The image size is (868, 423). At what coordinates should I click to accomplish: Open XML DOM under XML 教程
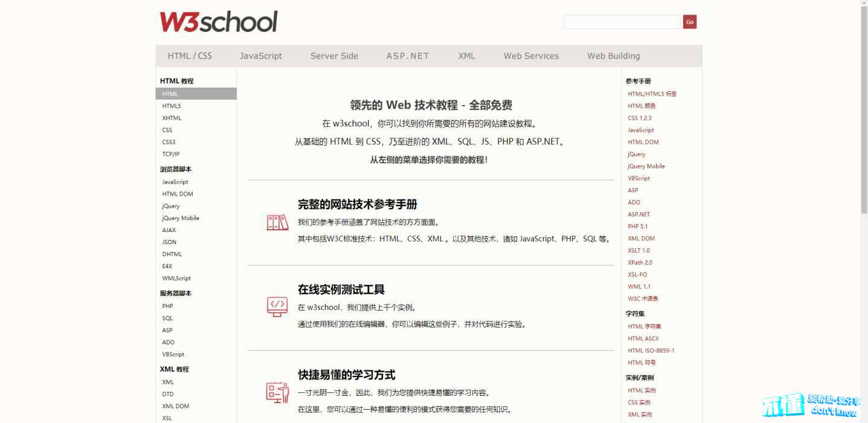[176, 406]
